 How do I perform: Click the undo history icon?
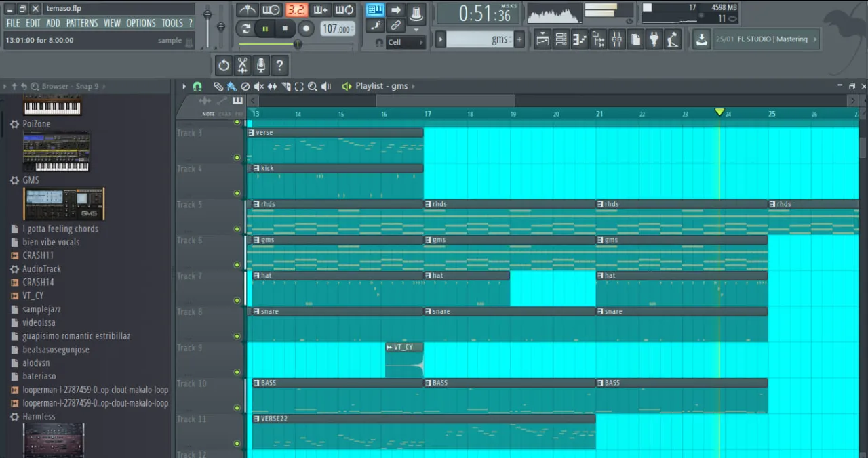coord(224,66)
